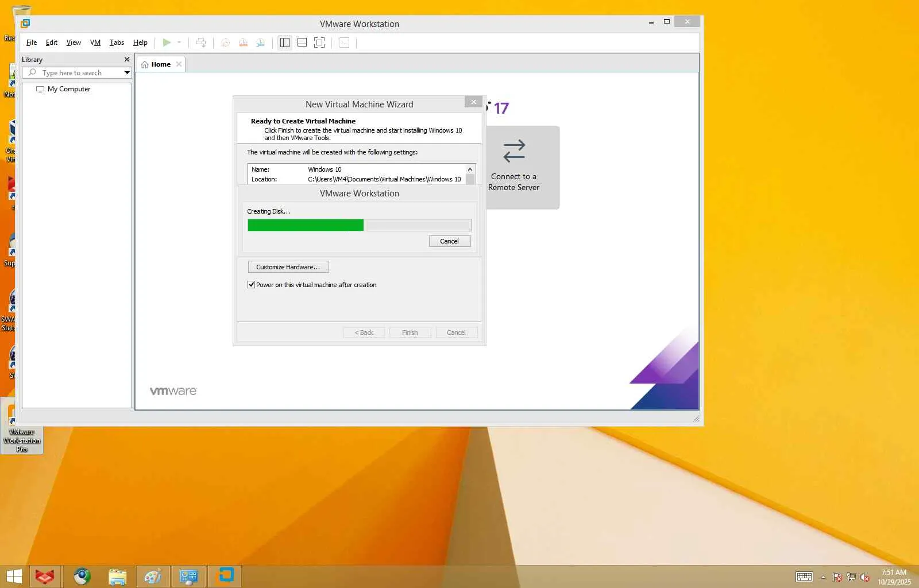Open the Windows Start button
This screenshot has width=919, height=588.
click(x=14, y=577)
